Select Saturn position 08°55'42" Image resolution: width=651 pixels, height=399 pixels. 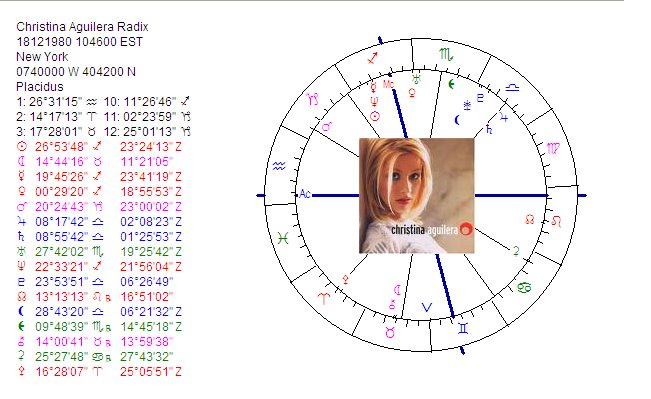[61, 237]
